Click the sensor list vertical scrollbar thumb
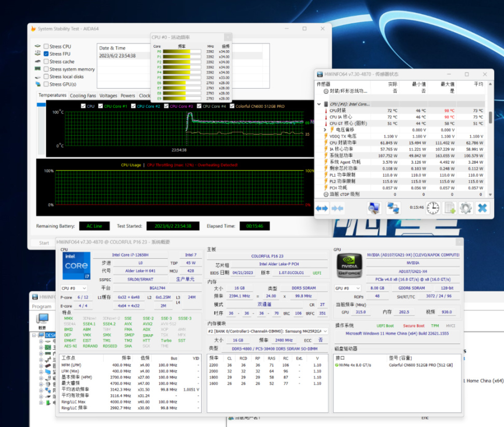Screen dimensions: 504x427 (x=490, y=117)
